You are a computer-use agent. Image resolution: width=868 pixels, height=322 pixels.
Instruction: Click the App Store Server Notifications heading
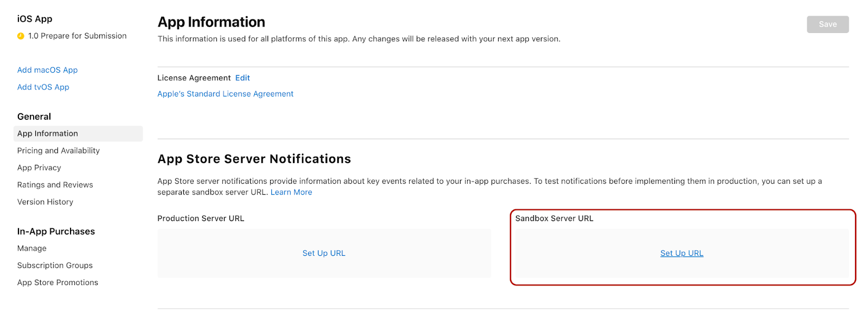click(254, 159)
